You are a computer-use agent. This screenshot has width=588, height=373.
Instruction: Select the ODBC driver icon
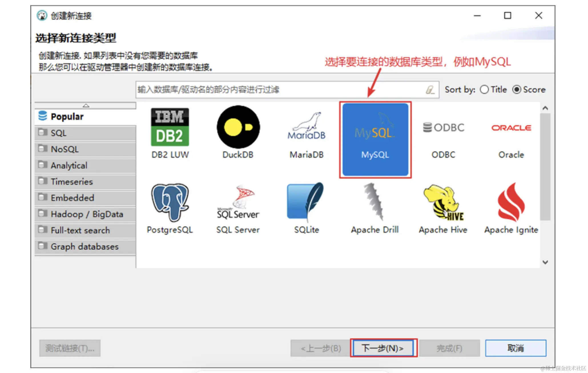pos(444,127)
